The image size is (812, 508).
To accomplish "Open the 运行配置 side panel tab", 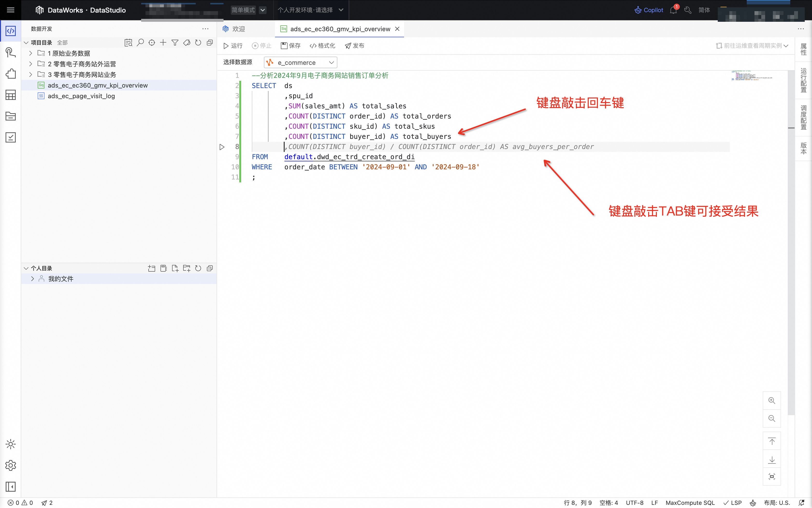I will (x=803, y=80).
